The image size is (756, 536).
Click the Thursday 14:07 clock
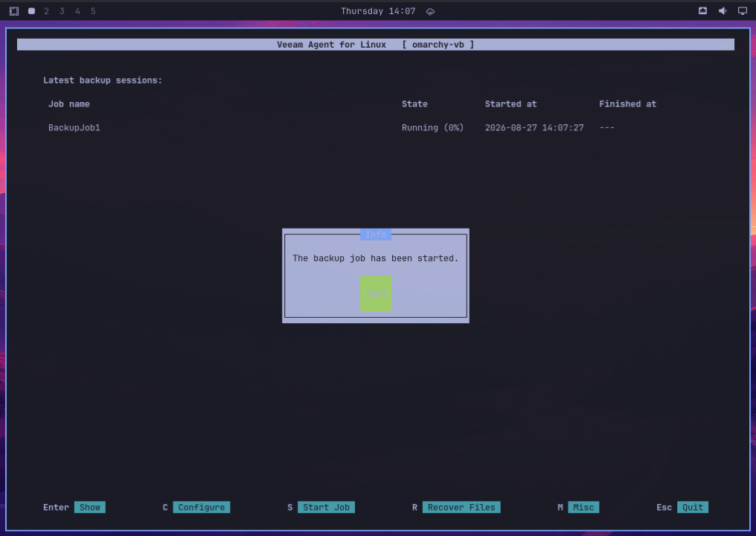[x=378, y=11]
